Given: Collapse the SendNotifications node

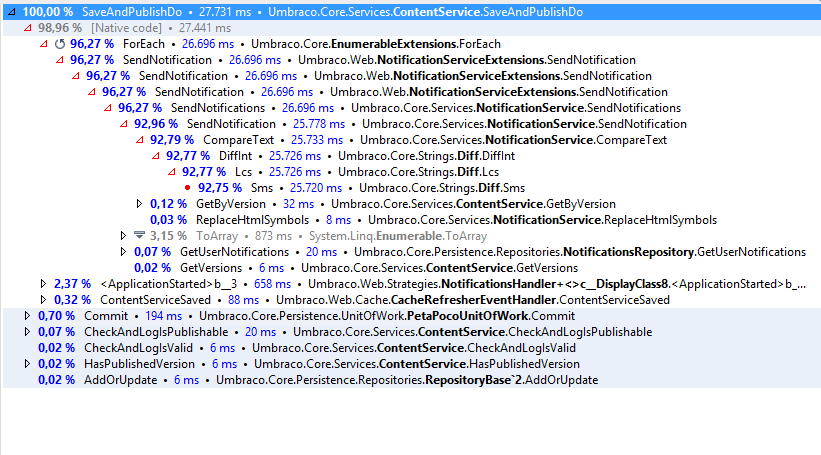Looking at the screenshot, I should point(107,108).
